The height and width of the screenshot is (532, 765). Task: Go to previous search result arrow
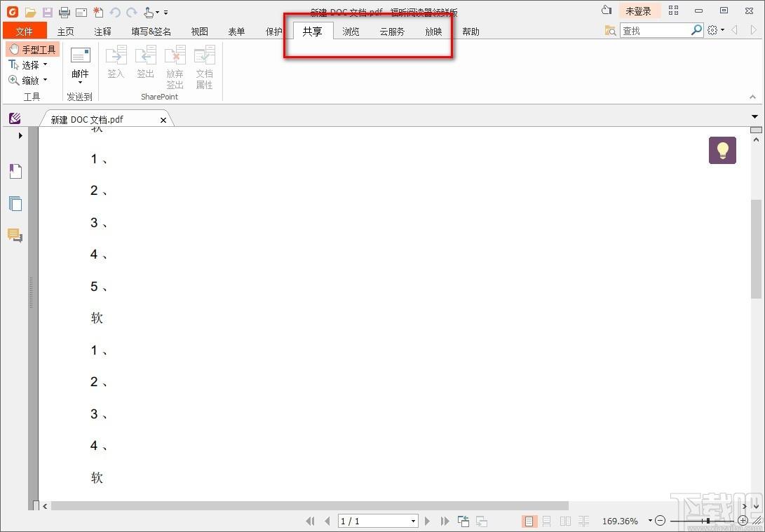[734, 30]
